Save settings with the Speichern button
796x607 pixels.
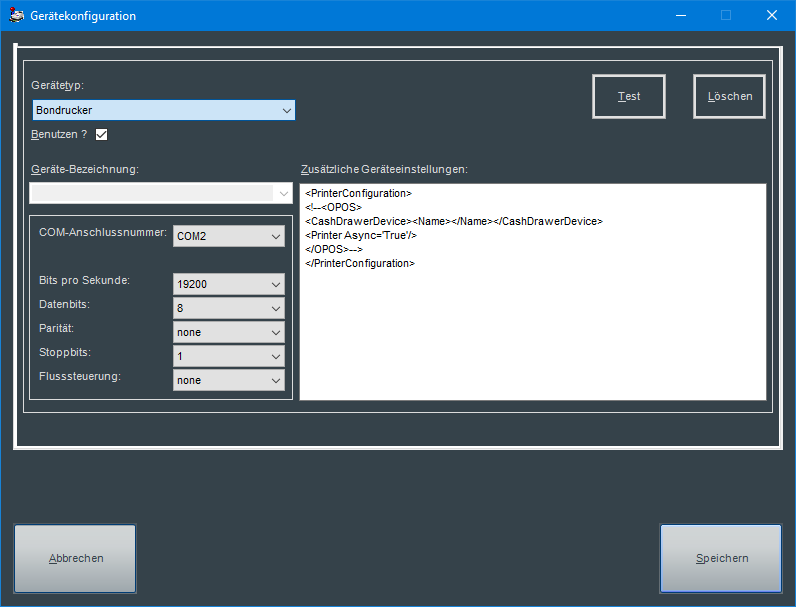click(721, 559)
